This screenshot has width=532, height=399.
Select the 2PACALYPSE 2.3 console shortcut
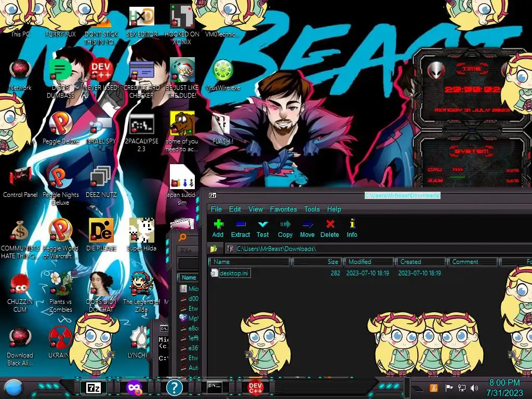pyautogui.click(x=141, y=132)
